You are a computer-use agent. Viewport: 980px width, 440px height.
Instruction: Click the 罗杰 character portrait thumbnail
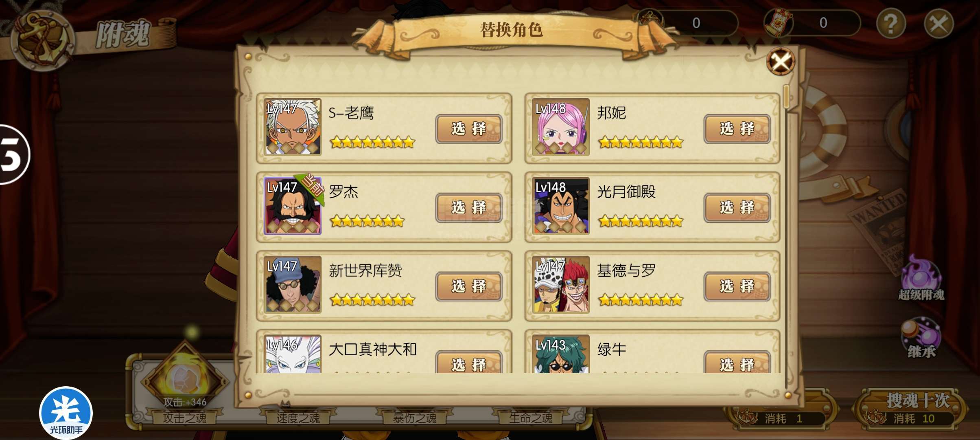click(293, 206)
